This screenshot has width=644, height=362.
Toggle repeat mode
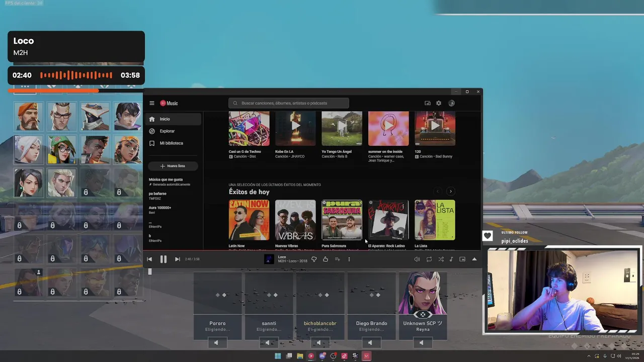point(429,259)
